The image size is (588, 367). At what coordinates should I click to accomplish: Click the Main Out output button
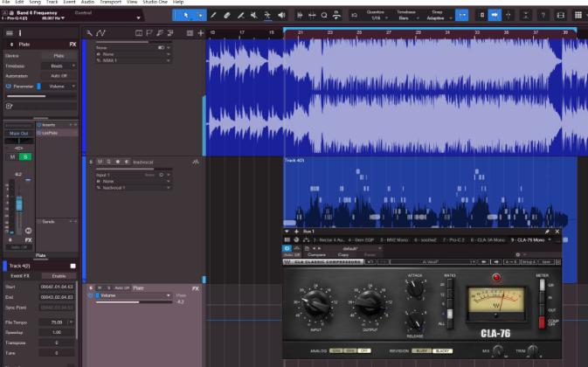click(18, 134)
